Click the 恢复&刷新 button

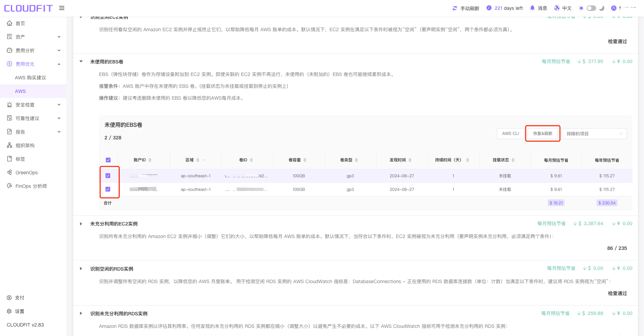(543, 134)
